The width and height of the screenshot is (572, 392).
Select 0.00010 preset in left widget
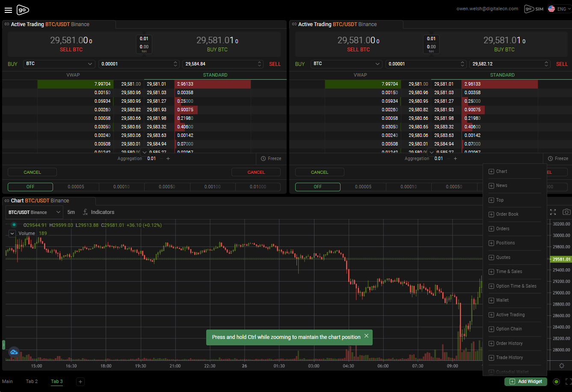(122, 187)
